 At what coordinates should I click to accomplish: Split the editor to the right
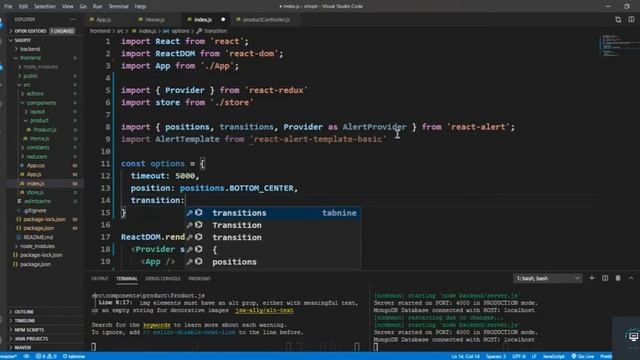tap(631, 20)
